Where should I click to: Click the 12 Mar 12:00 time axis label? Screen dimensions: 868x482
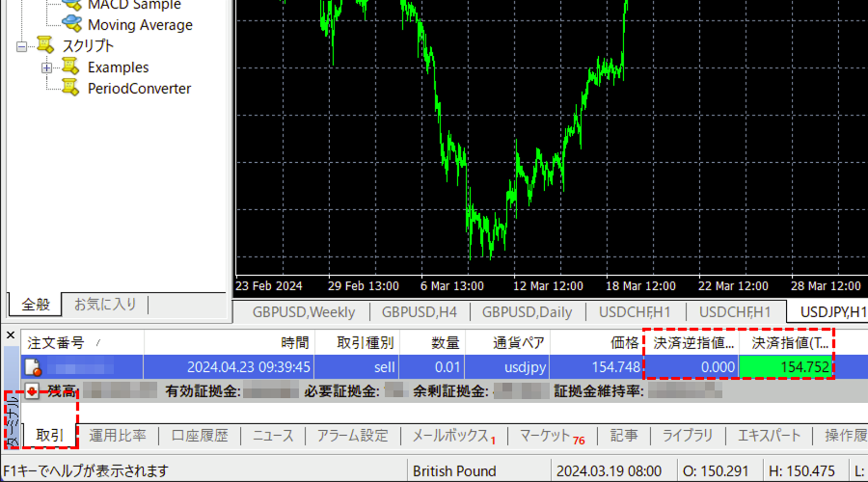pyautogui.click(x=548, y=286)
